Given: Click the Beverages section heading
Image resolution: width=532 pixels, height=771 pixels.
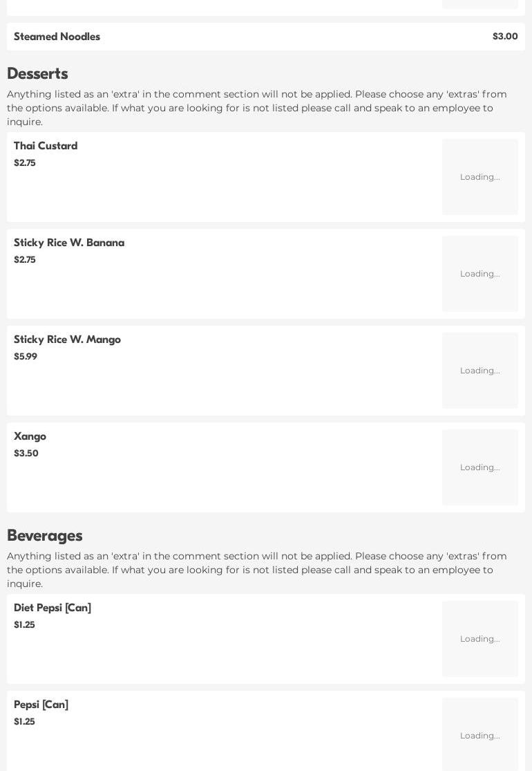Looking at the screenshot, I should (x=45, y=536).
